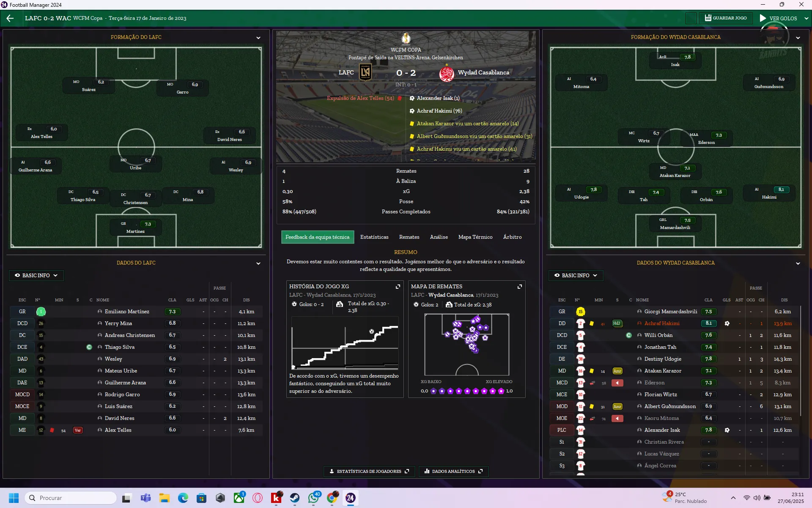812x508 pixels.
Task: Click Ederson's substitution arrow icon
Action: [x=592, y=383]
